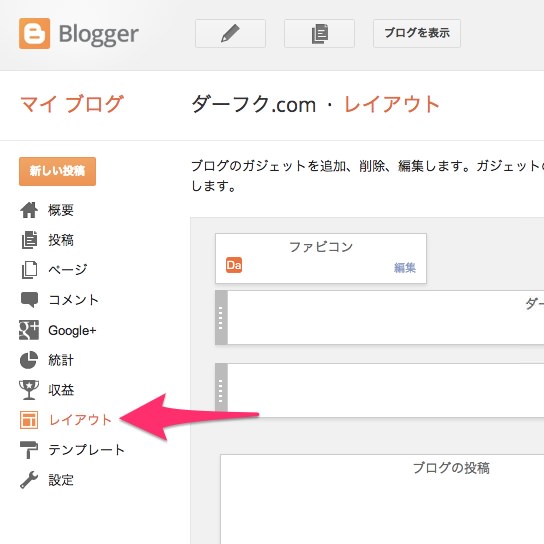Click the pie chart icon beside 統計
Image resolution: width=544 pixels, height=544 pixels.
tap(29, 360)
